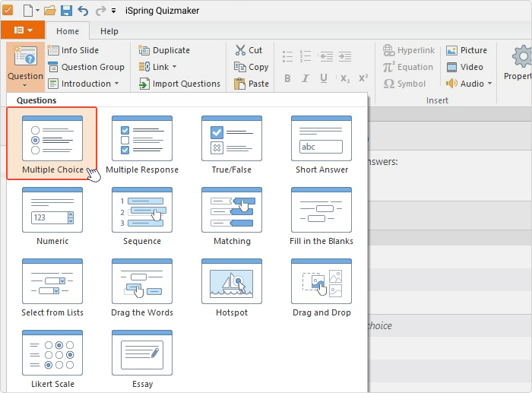
Task: Choose the Sequence question type
Action: [x=142, y=215]
